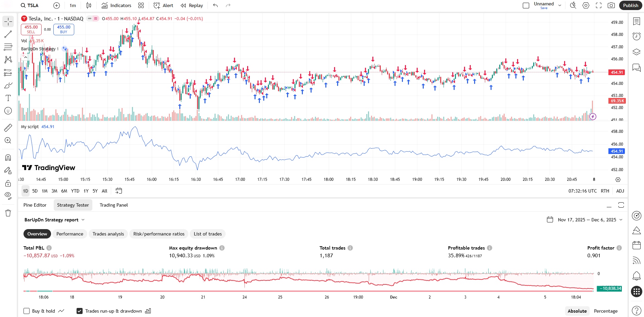Uncheck Trades run-up & drawdown
This screenshot has width=644, height=317.
point(80,311)
